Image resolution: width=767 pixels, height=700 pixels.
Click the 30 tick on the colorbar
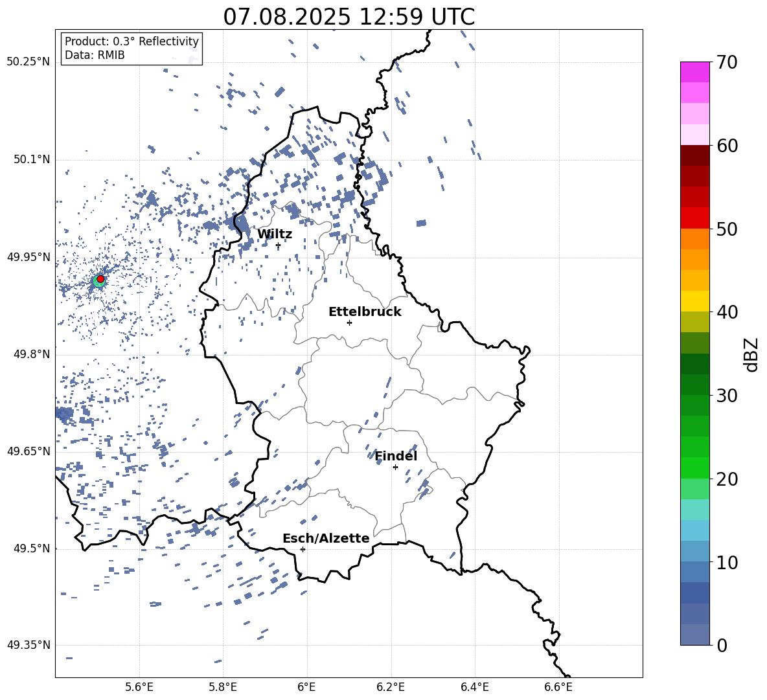pyautogui.click(x=727, y=395)
